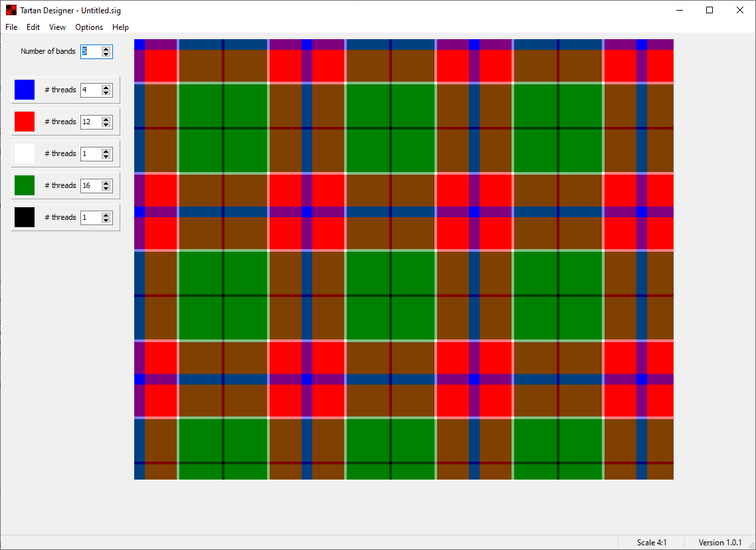Increment the green band thread count
Screen dimensions: 756x550
pos(106,182)
